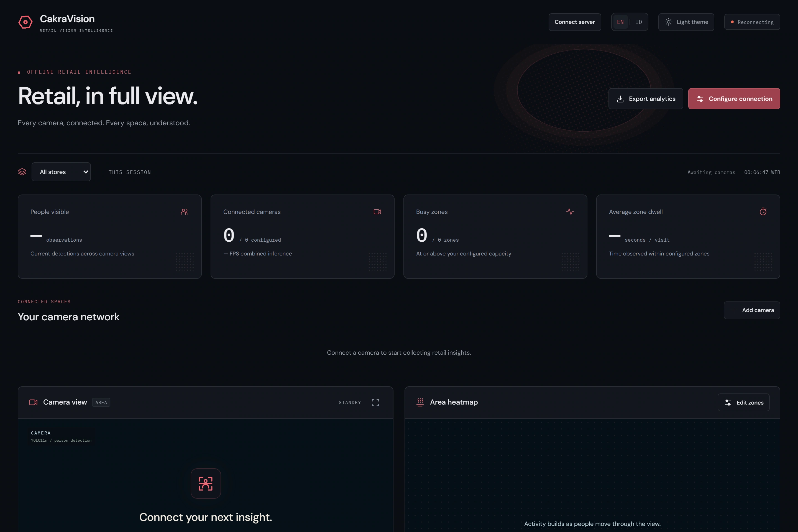
Task: Click the Busy zones activity pulse icon
Action: [x=570, y=212]
